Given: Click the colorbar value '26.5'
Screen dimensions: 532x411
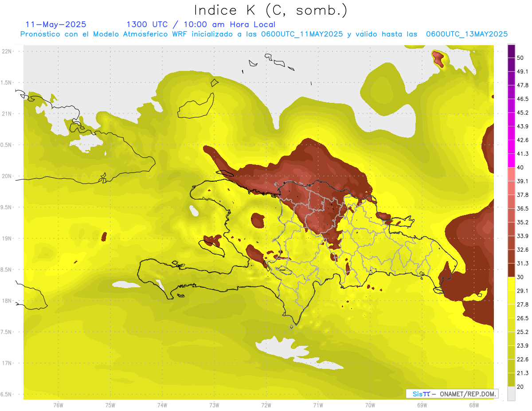Looking at the screenshot, I should click(523, 318).
